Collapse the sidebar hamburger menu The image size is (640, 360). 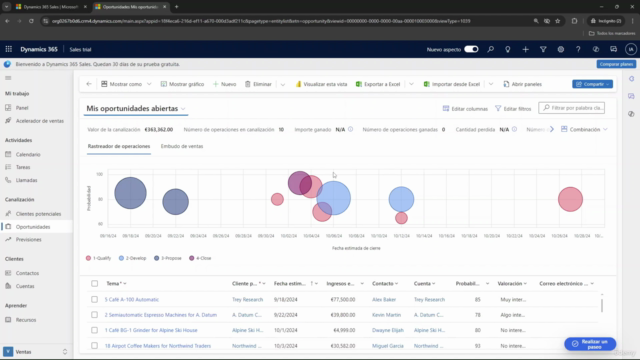[x=8, y=78]
